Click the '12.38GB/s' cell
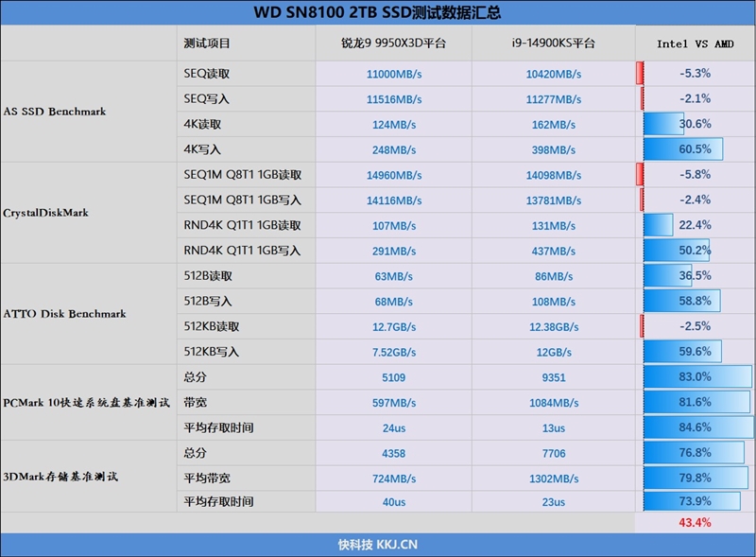 pyautogui.click(x=554, y=327)
